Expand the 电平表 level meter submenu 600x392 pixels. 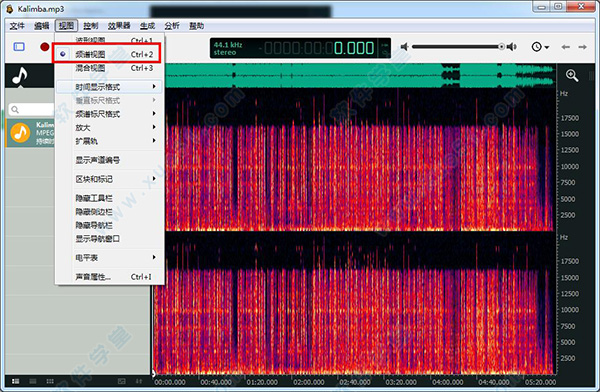109,258
